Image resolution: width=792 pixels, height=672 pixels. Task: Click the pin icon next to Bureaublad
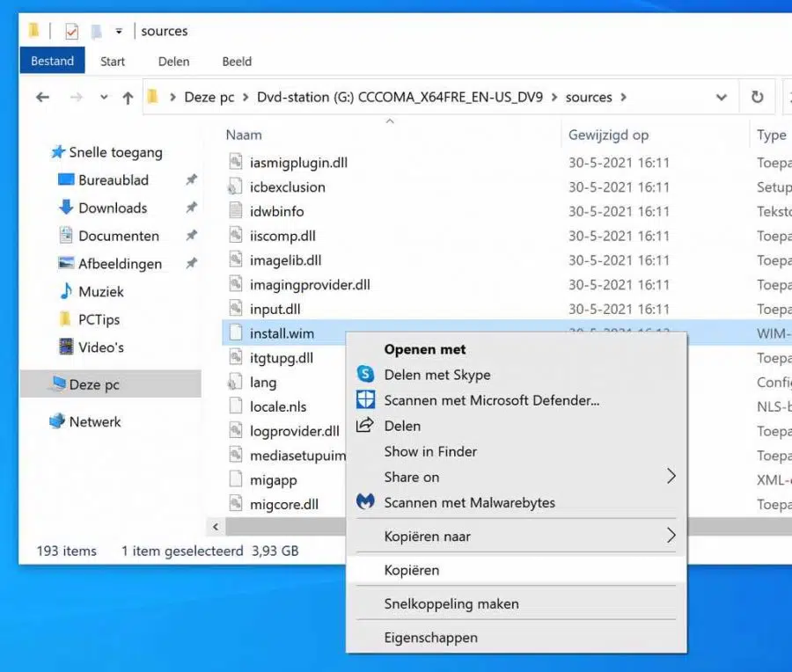tap(192, 179)
